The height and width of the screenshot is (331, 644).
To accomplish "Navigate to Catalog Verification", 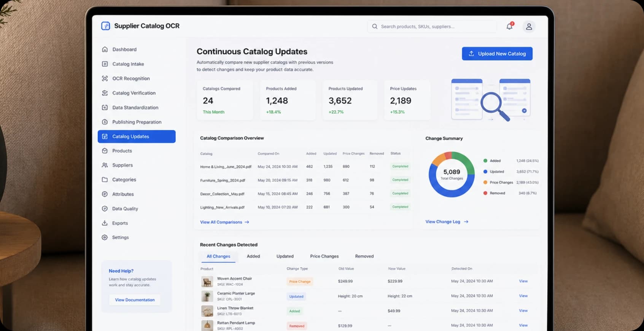I will (134, 93).
